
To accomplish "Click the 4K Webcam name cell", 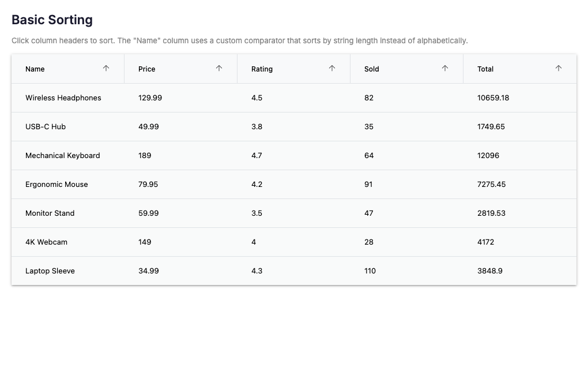I will tap(47, 242).
